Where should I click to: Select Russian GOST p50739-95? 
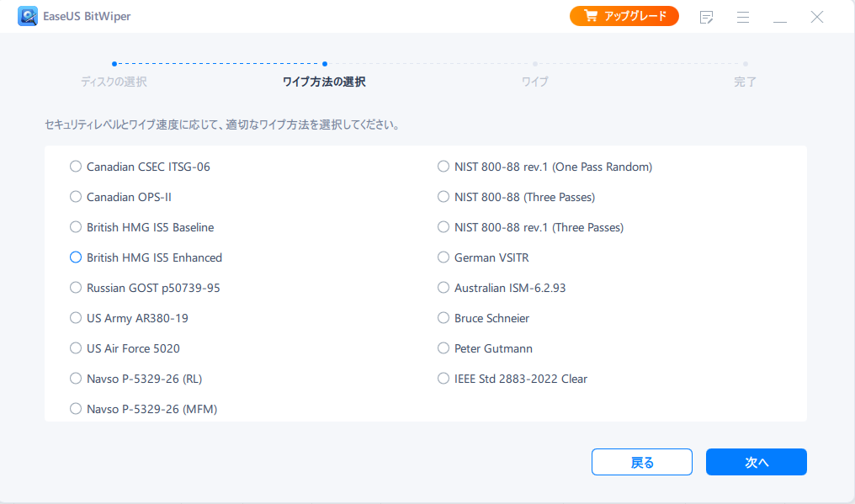click(76, 287)
